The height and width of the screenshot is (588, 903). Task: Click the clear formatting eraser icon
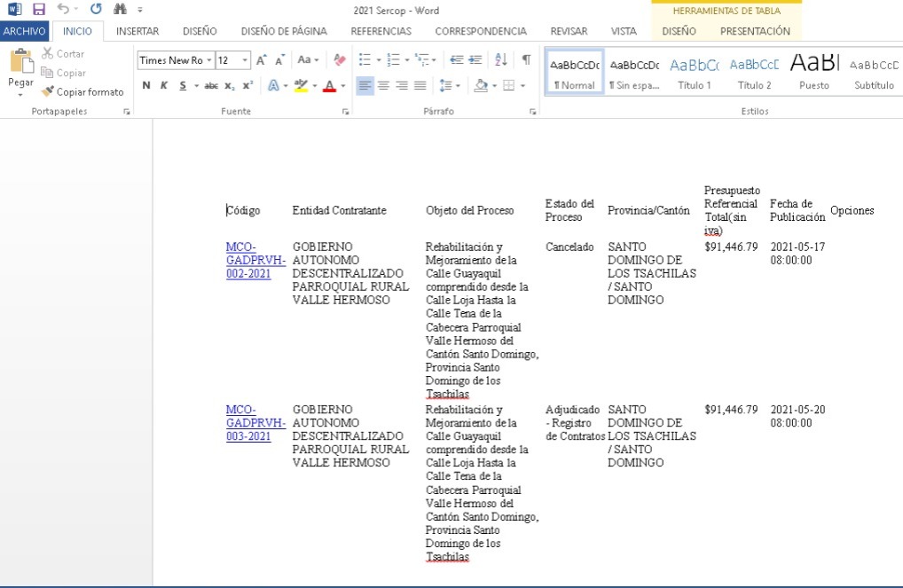click(339, 60)
